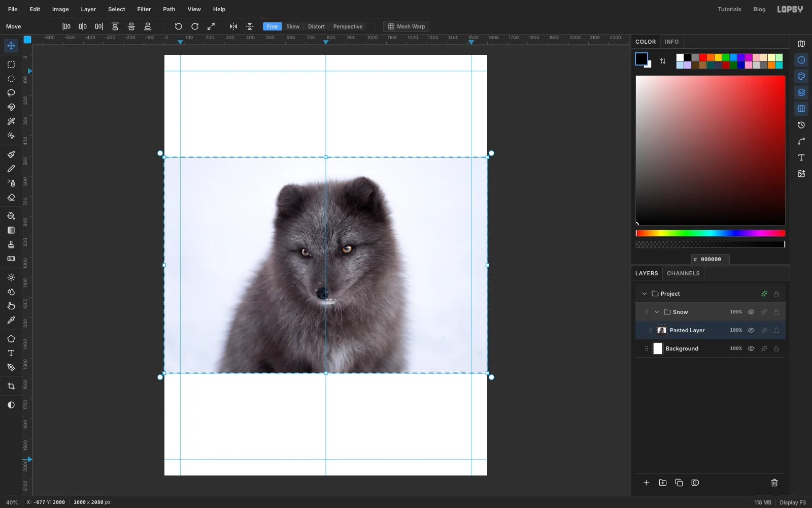
Task: Open the Blog link
Action: 759,9
